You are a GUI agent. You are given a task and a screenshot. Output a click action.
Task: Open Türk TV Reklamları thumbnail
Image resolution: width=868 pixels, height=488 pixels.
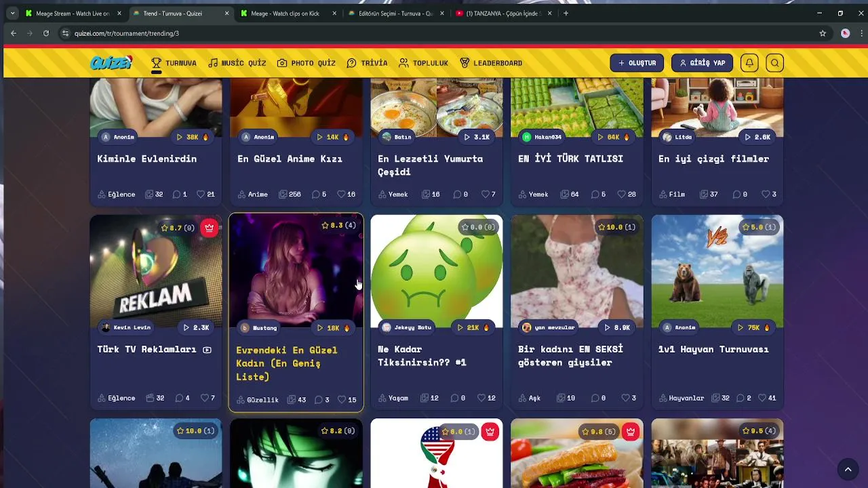[156, 271]
